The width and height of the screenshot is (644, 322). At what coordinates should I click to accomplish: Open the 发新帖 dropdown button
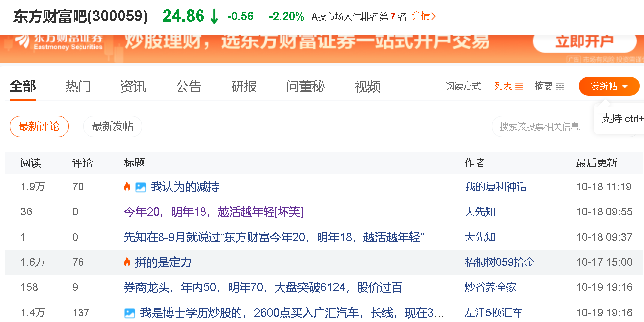pos(609,86)
